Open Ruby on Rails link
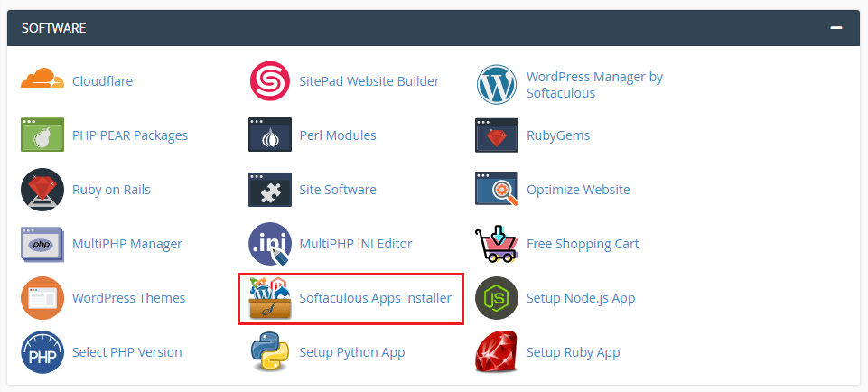The width and height of the screenshot is (868, 392). (111, 190)
